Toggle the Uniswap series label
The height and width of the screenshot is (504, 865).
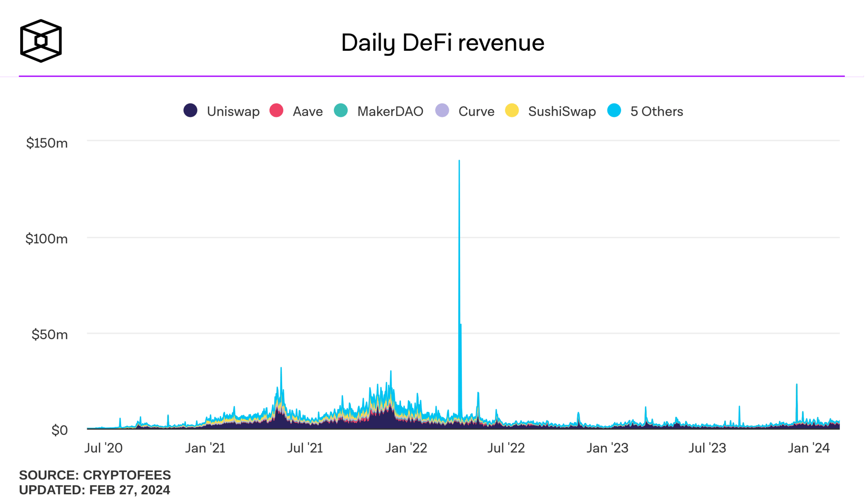coord(233,112)
